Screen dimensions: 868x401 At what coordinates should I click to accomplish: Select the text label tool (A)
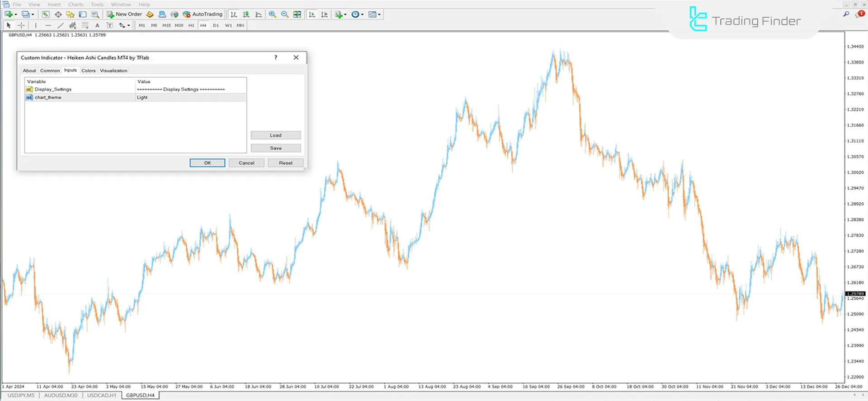coord(97,25)
